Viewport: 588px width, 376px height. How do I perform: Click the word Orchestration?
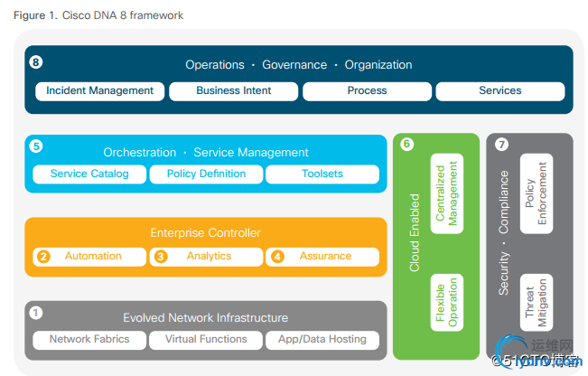(139, 153)
